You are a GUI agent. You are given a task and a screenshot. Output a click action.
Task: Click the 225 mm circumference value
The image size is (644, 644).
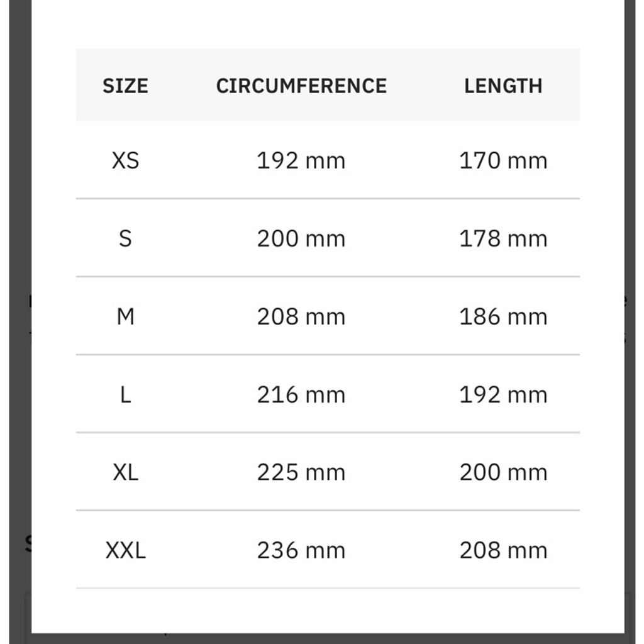point(301,472)
